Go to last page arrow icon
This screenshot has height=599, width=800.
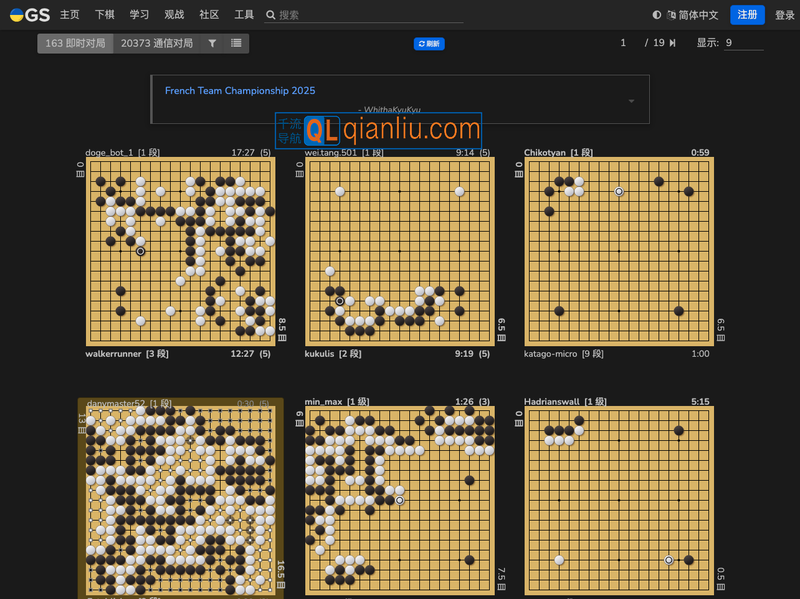point(673,43)
